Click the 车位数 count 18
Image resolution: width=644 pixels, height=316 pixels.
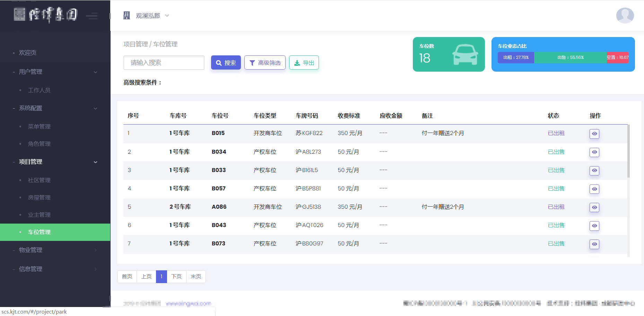point(425,58)
